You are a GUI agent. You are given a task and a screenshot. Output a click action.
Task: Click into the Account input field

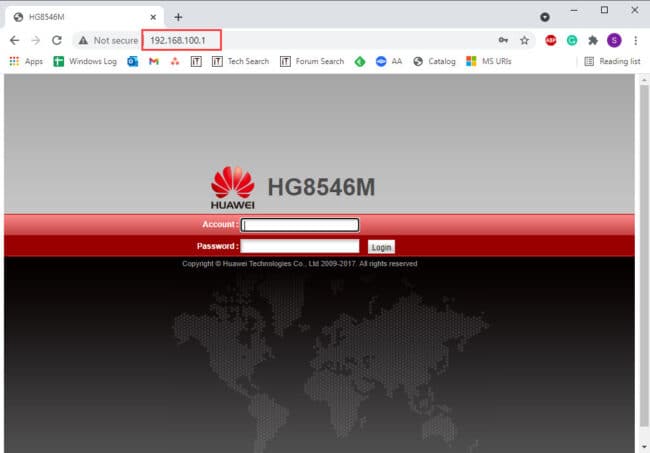coord(300,225)
